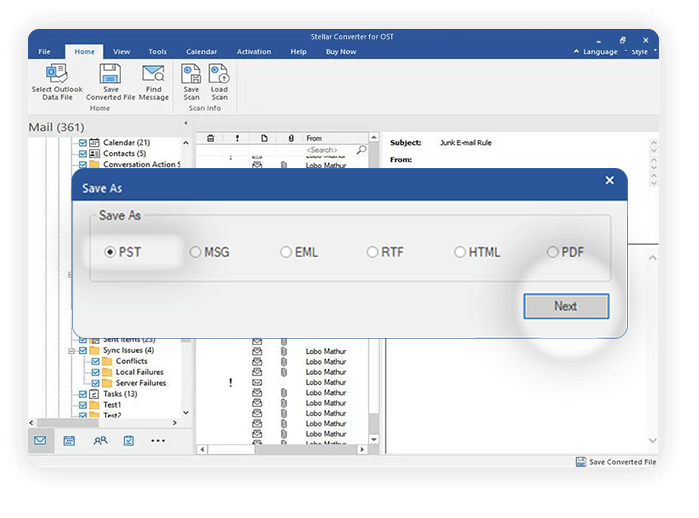The width and height of the screenshot is (699, 518).
Task: Switch to the Calendar ribbon tab
Action: click(201, 52)
